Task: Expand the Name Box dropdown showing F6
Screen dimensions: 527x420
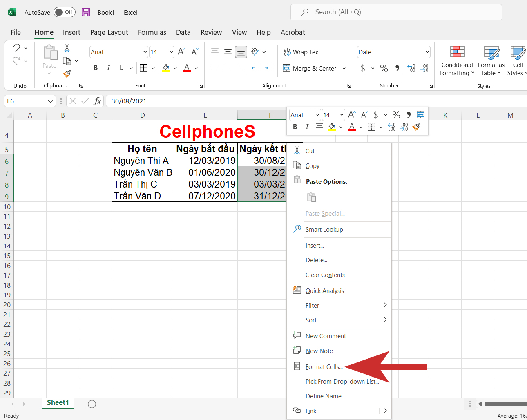Action: click(51, 101)
